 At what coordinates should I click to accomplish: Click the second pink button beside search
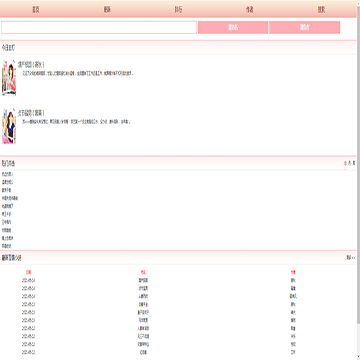point(304,27)
